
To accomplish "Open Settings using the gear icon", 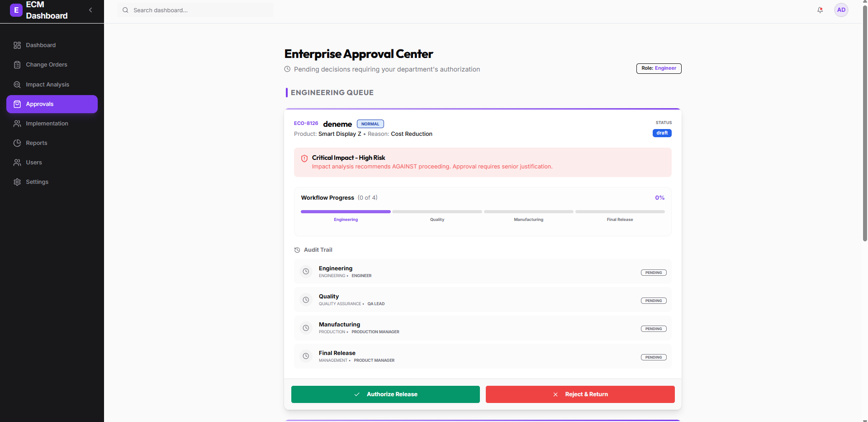I will pos(17,182).
